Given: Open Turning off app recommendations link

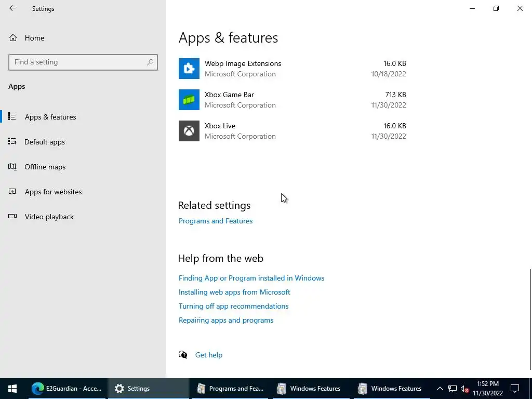Looking at the screenshot, I should click(233, 306).
